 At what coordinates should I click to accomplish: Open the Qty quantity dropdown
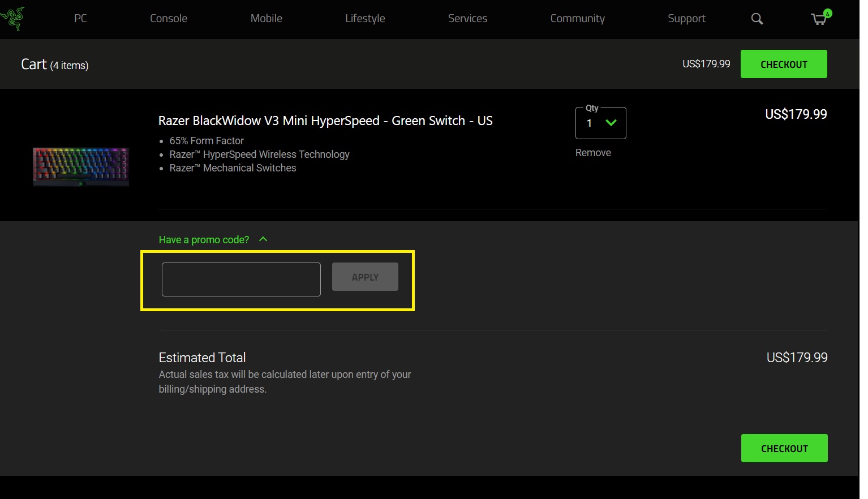601,123
